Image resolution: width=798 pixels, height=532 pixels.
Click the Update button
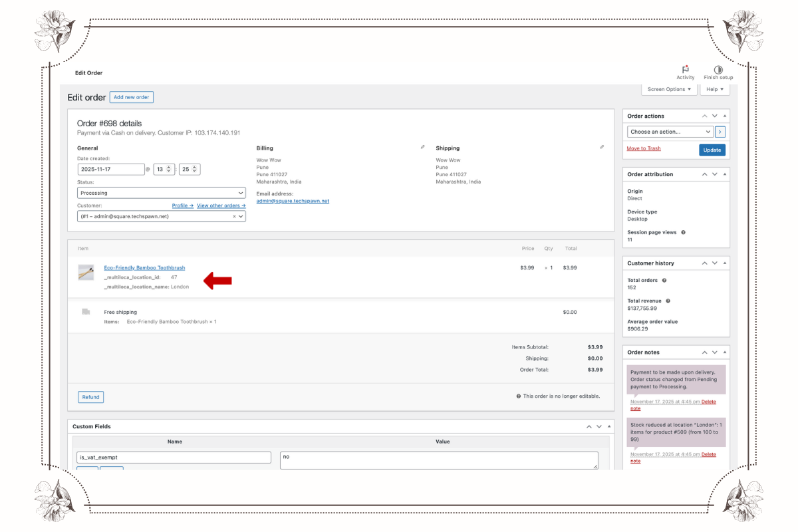712,150
